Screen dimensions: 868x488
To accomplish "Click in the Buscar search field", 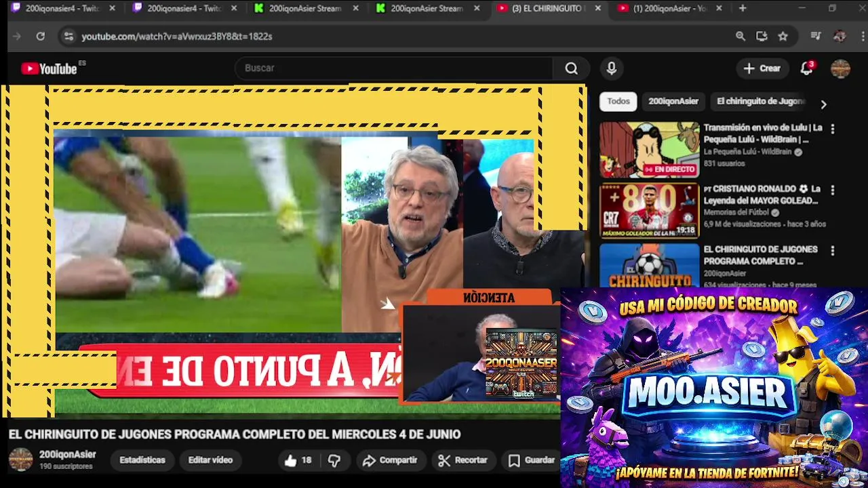I will click(x=393, y=68).
